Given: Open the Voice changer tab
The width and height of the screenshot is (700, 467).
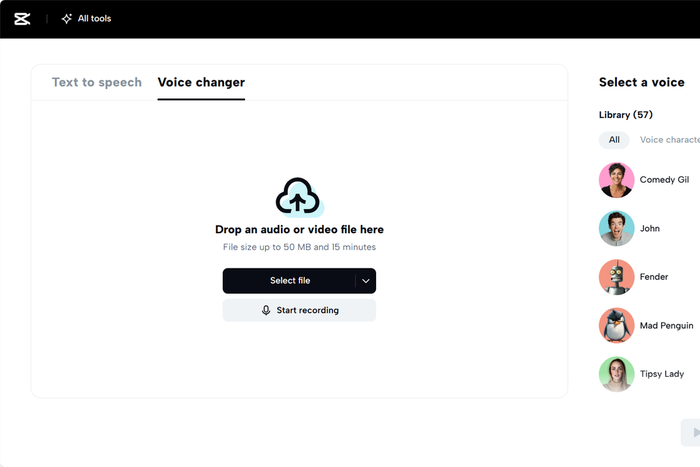Looking at the screenshot, I should [201, 83].
